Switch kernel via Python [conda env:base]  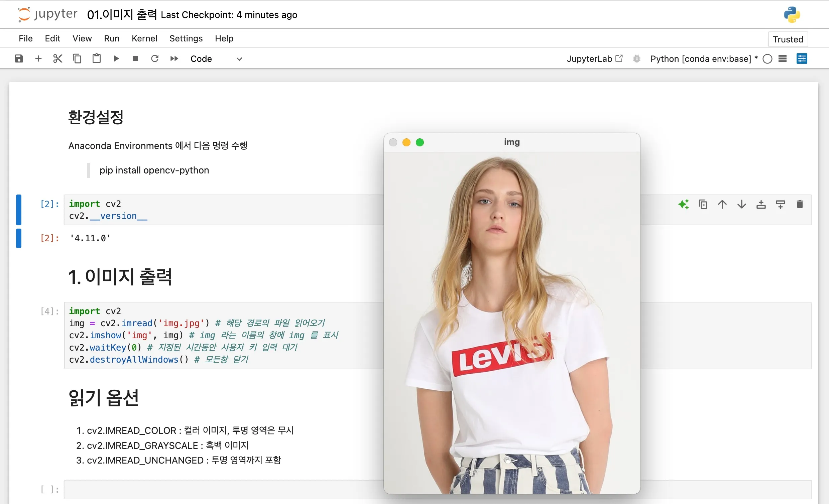coord(704,59)
